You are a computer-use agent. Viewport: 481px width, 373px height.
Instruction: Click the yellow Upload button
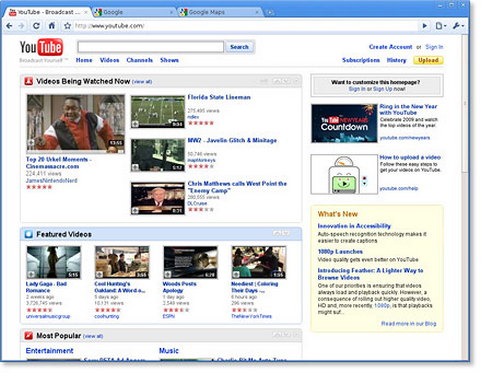point(428,60)
